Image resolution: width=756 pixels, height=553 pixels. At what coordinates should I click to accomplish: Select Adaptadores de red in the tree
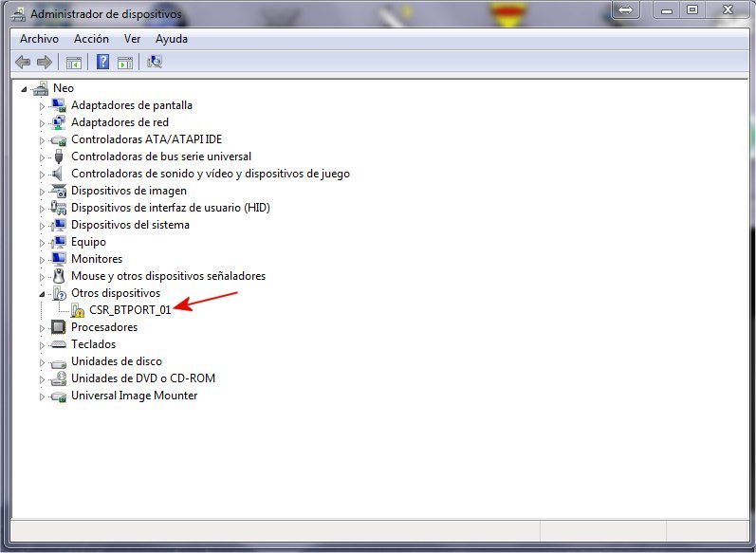click(x=120, y=122)
